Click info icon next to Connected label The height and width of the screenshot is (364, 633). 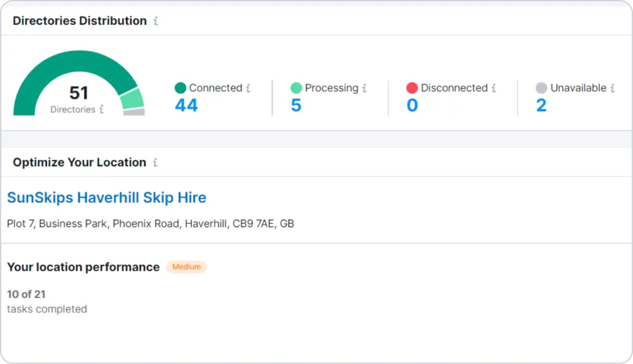point(248,87)
